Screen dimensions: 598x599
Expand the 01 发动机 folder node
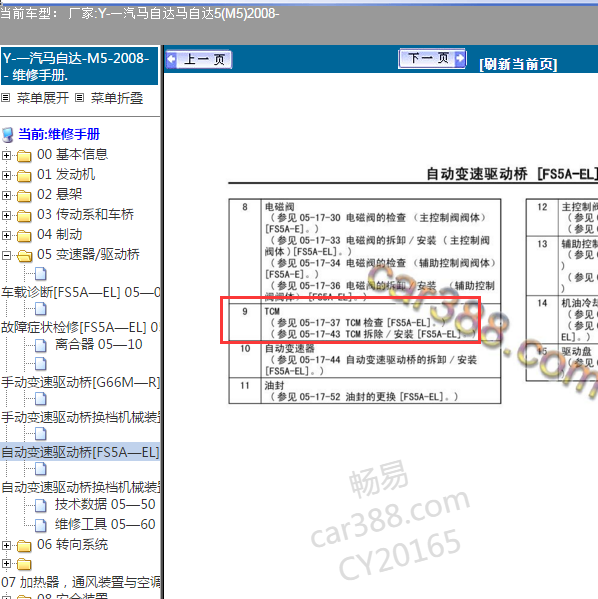point(6,175)
